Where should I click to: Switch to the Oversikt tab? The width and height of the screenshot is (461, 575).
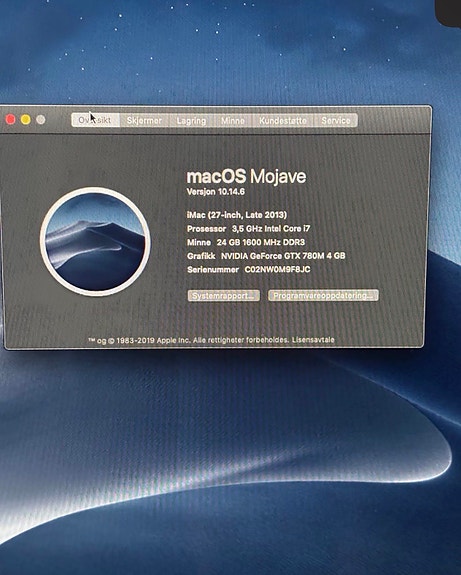point(95,120)
